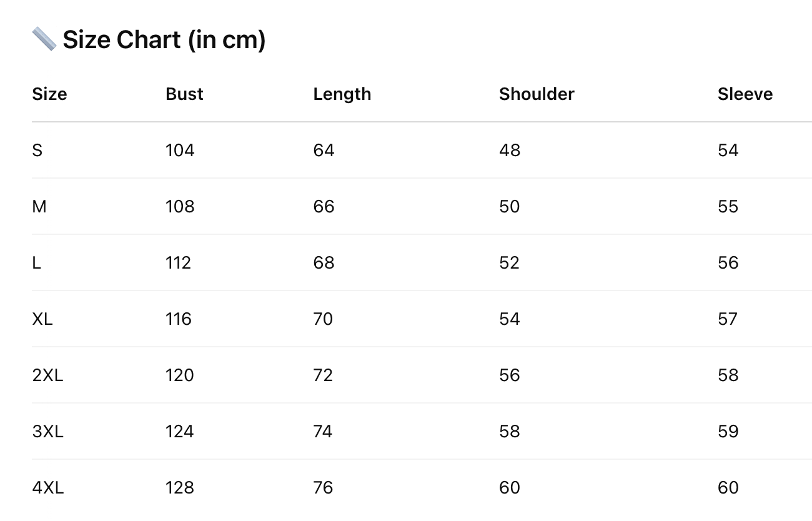This screenshot has height=521, width=812.
Task: Click the Size Chart (in cm) heading
Action: 164,40
